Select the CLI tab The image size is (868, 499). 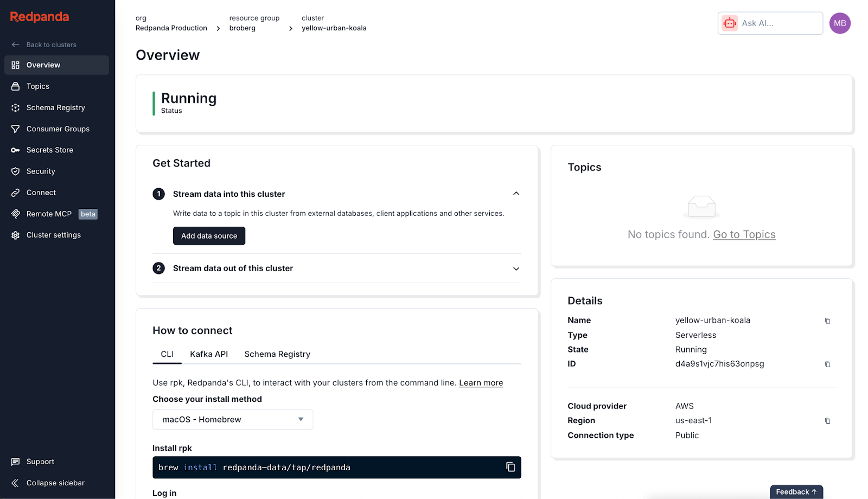click(167, 354)
